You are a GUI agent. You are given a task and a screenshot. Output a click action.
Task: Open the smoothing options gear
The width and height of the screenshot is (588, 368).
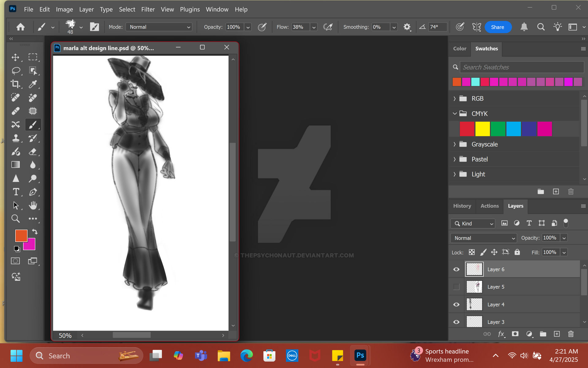coord(407,27)
